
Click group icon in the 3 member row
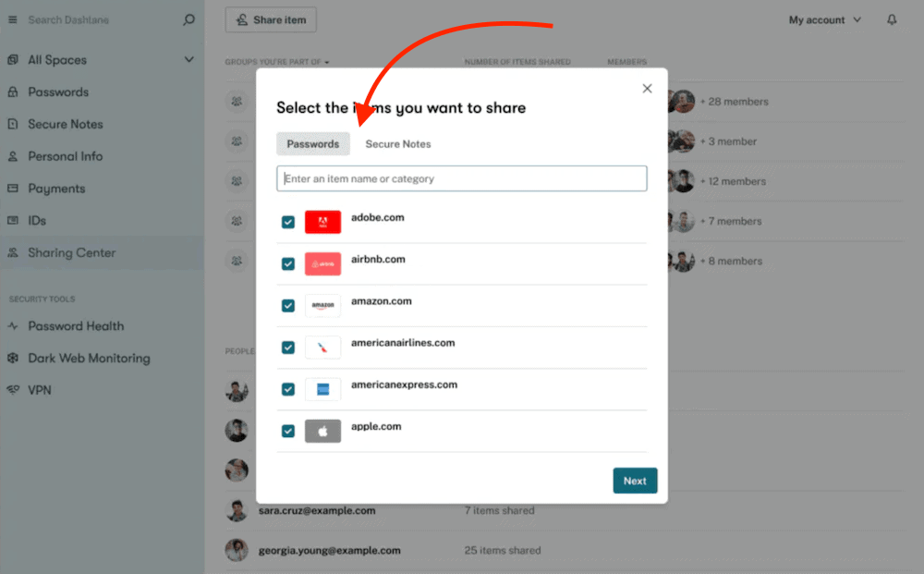[x=237, y=141]
